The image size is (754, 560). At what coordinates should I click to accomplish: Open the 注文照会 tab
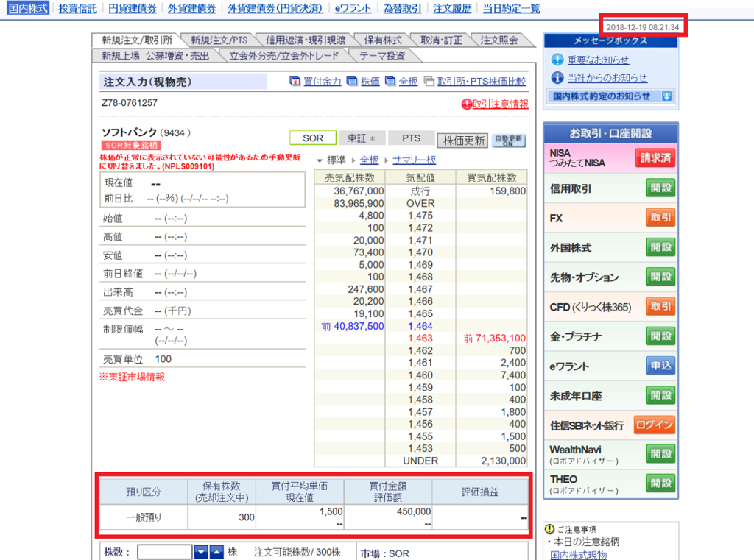point(499,40)
